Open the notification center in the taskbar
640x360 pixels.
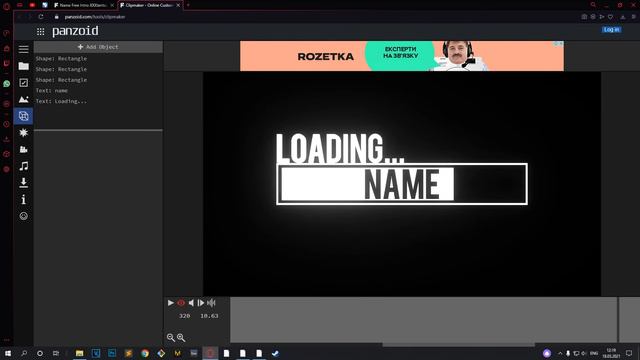point(629,353)
